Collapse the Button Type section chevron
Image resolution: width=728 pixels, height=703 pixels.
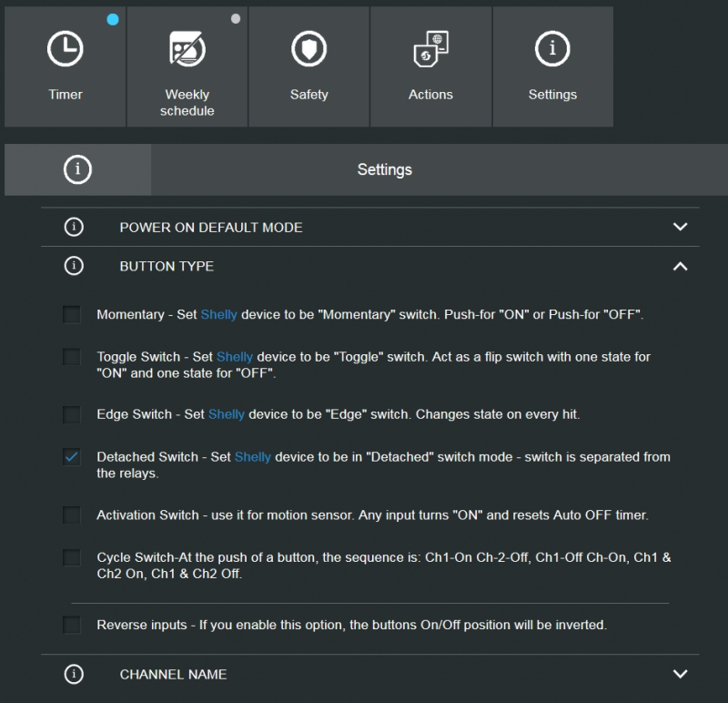680,266
